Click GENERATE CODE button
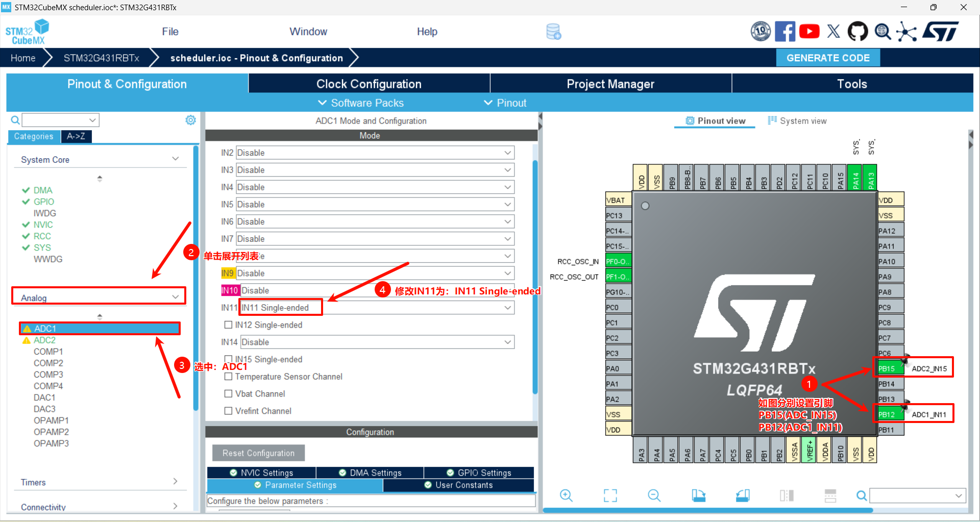Image resolution: width=980 pixels, height=522 pixels. [828, 58]
